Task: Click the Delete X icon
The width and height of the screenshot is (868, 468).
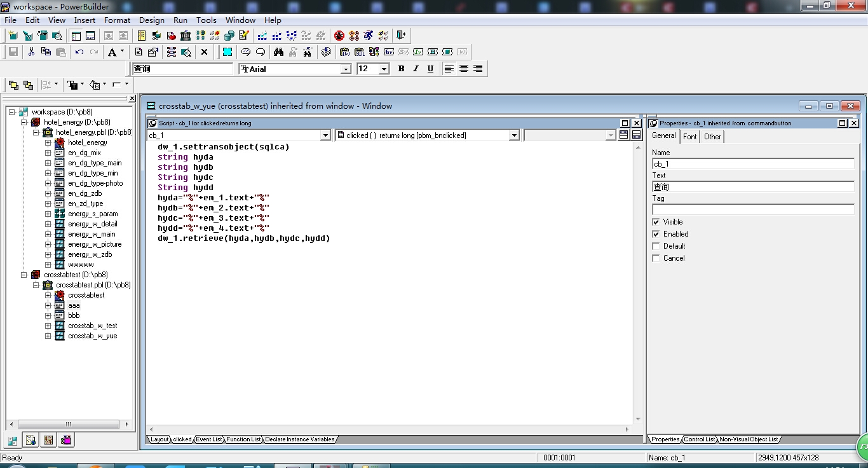Action: (204, 52)
